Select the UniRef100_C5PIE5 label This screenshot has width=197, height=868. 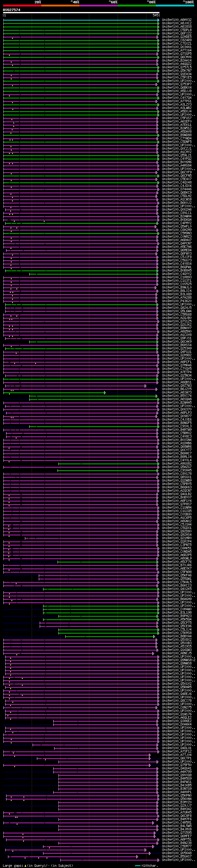pos(177,78)
